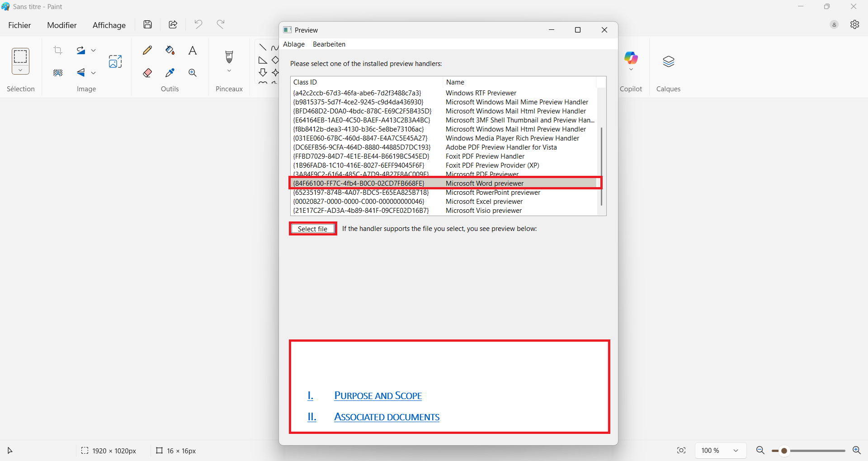The height and width of the screenshot is (461, 868).
Task: Select the Pencil tool
Action: pyautogui.click(x=147, y=50)
